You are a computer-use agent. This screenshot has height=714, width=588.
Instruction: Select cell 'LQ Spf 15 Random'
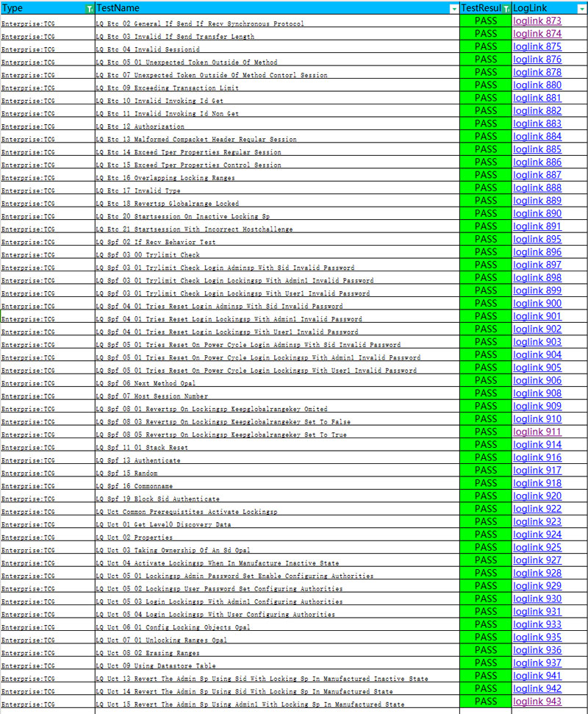click(x=277, y=471)
